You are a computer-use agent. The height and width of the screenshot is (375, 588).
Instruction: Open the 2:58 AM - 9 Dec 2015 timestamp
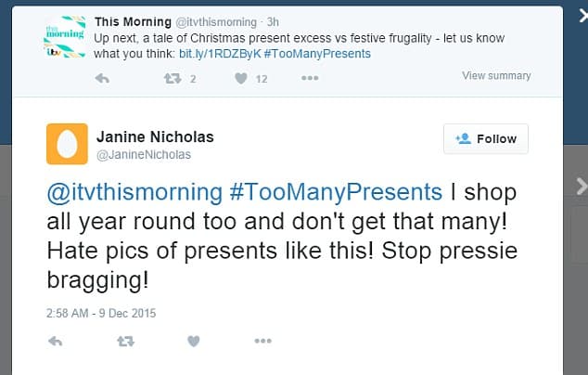[101, 313]
